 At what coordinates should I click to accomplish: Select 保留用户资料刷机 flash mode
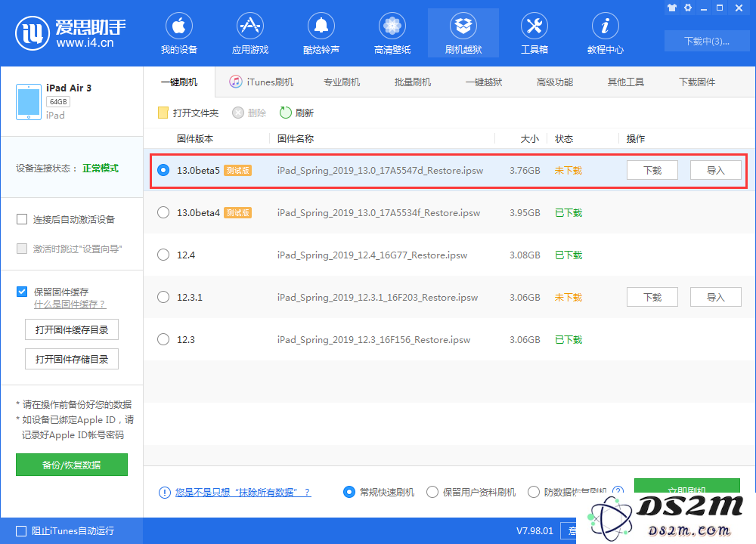point(432,492)
